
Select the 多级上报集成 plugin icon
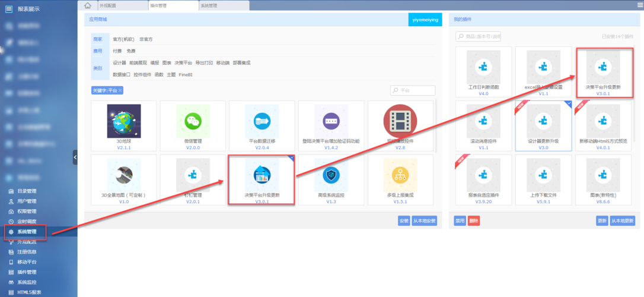tap(400, 175)
